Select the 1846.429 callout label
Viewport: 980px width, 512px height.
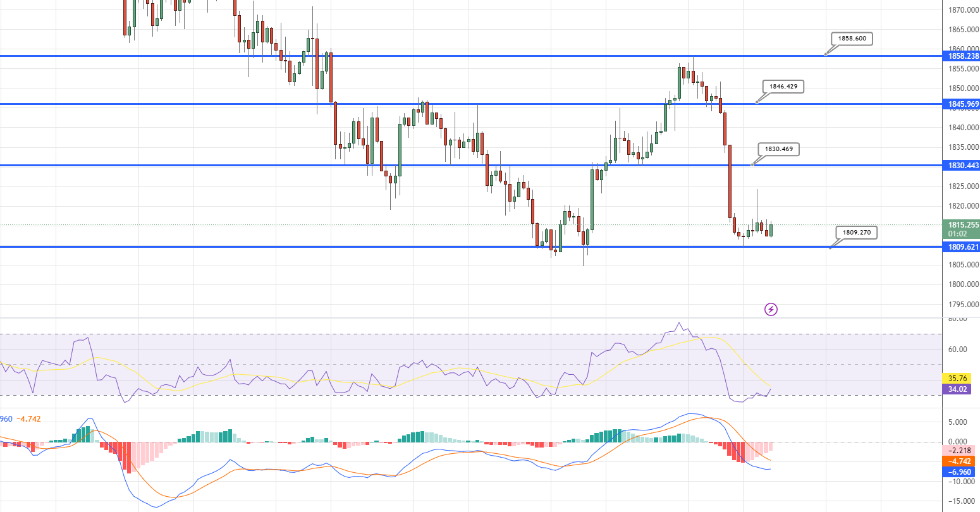pyautogui.click(x=783, y=86)
